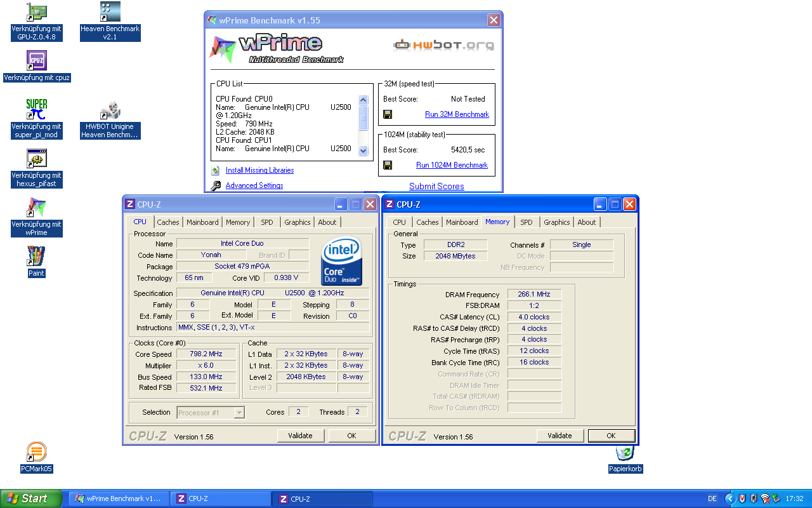Close the wPrime Benchmark window
The width and height of the screenshot is (812, 508).
pos(494,20)
